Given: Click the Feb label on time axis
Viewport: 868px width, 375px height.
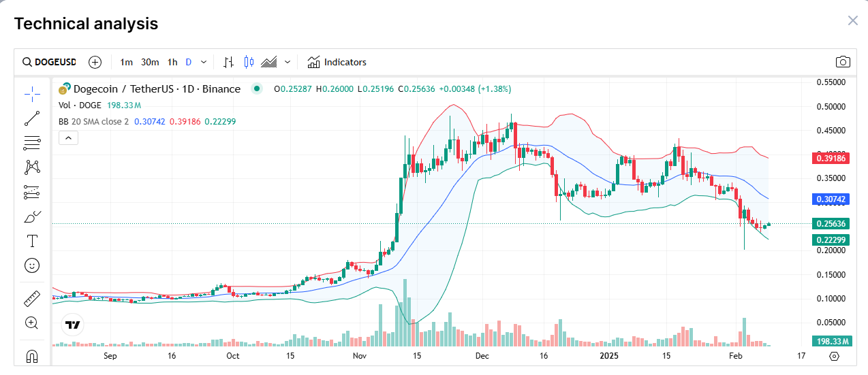Looking at the screenshot, I should (735, 355).
